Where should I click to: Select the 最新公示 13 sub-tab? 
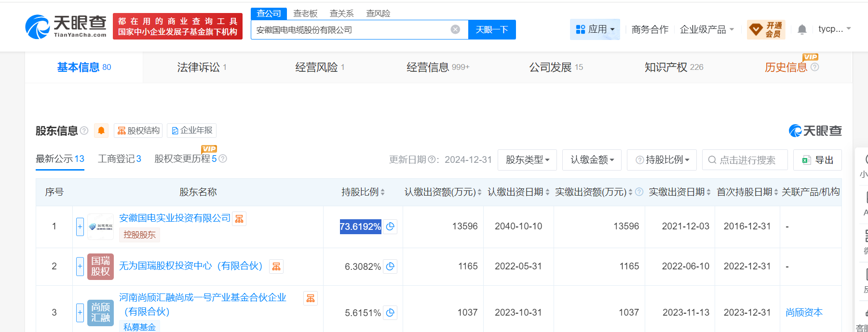coord(60,159)
